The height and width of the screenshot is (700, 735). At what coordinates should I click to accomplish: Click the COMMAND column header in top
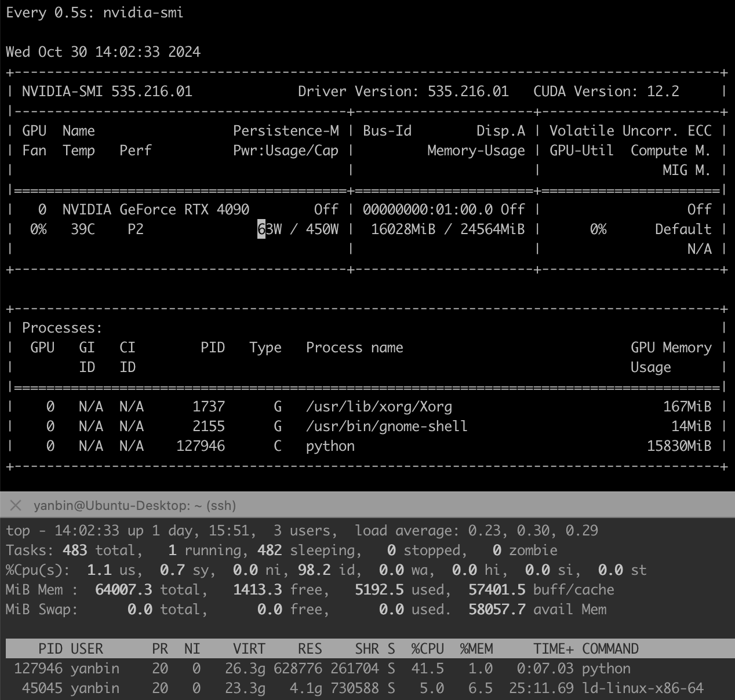610,648
